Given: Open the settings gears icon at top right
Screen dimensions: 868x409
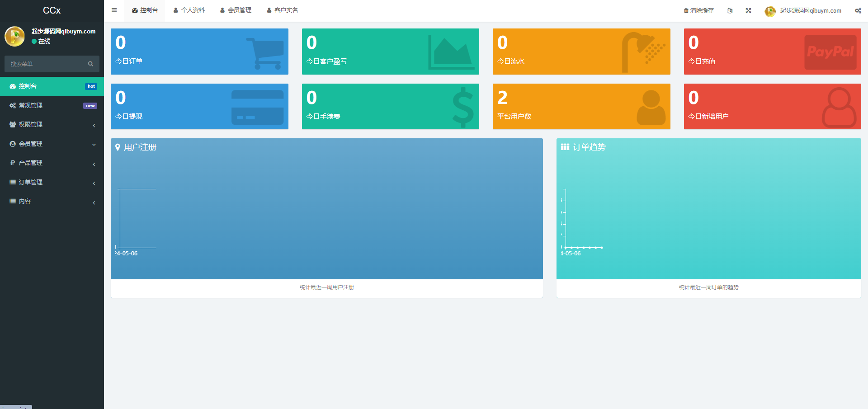Looking at the screenshot, I should point(858,10).
